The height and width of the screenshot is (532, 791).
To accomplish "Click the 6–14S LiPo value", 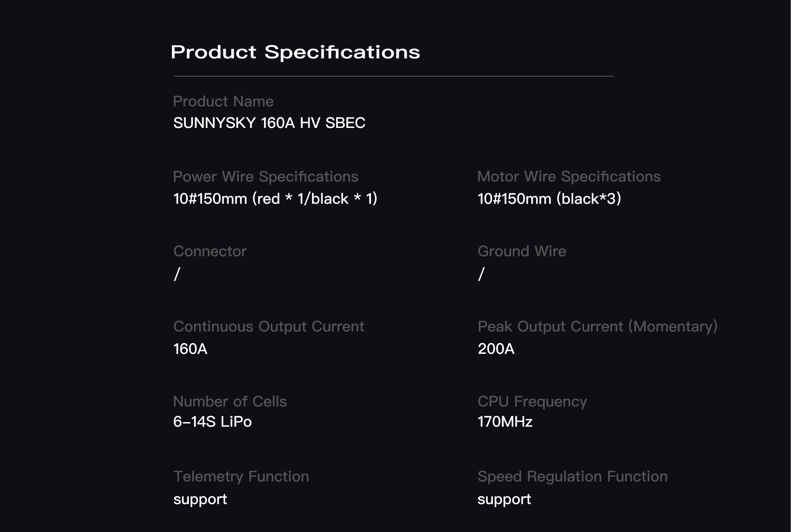I will (212, 422).
